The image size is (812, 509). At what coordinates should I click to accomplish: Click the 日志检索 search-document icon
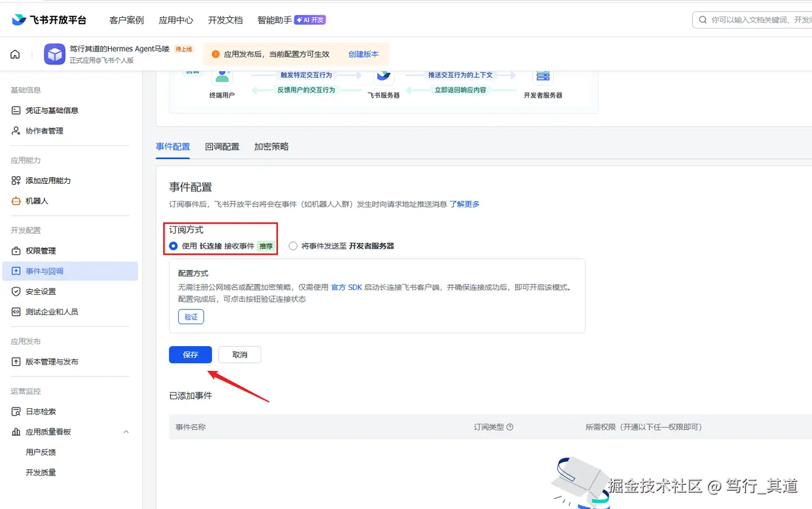[16, 412]
